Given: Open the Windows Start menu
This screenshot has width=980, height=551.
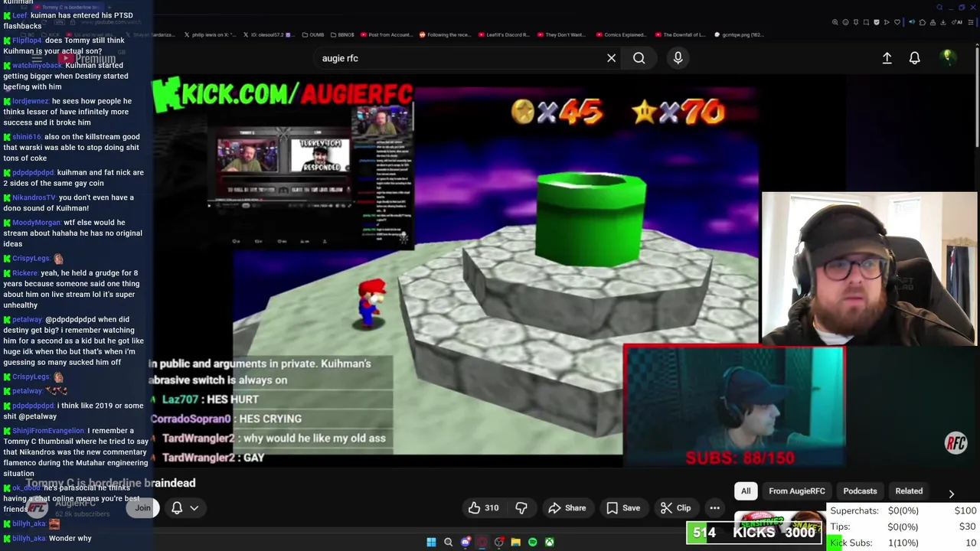Looking at the screenshot, I should 431,542.
